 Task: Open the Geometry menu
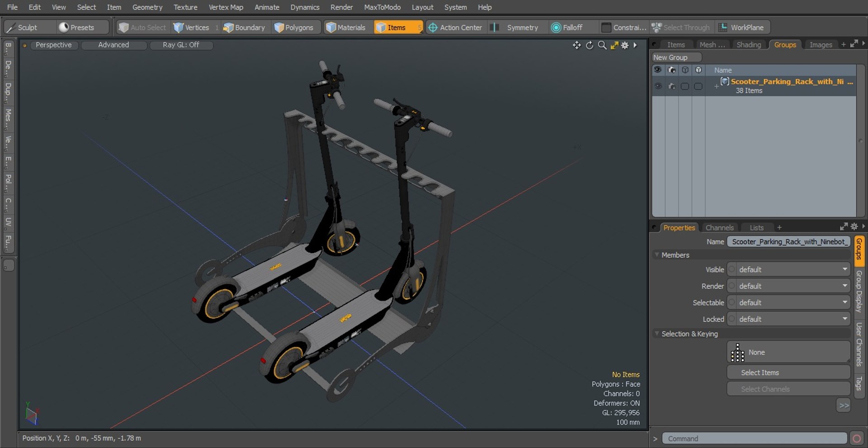(x=147, y=7)
